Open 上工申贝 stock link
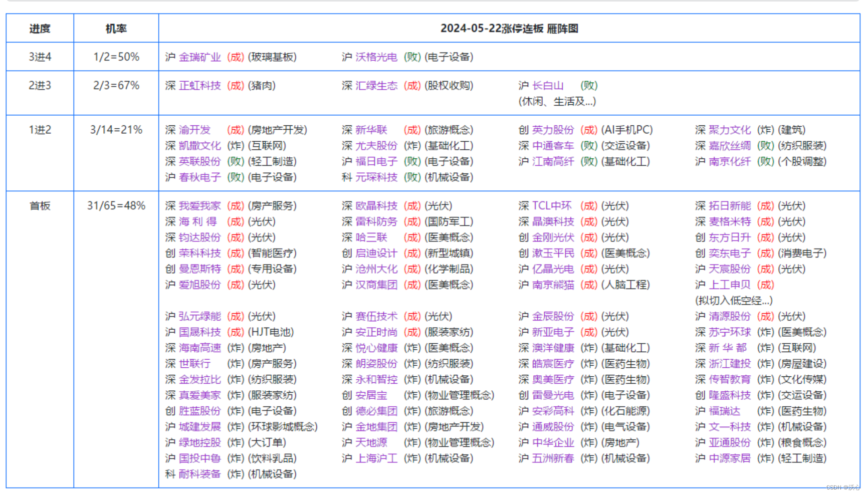Viewport: 868px width, 495px height. [x=730, y=285]
